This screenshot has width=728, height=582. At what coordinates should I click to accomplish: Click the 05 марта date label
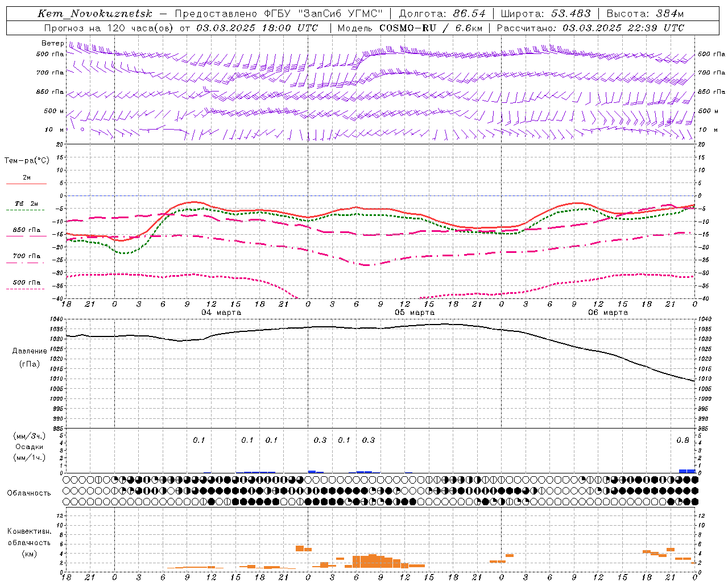tap(415, 313)
